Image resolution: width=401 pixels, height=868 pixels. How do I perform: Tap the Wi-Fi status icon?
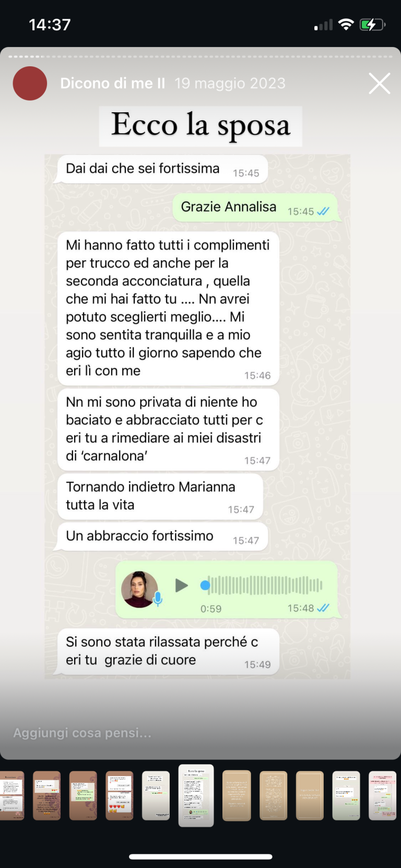(x=346, y=25)
